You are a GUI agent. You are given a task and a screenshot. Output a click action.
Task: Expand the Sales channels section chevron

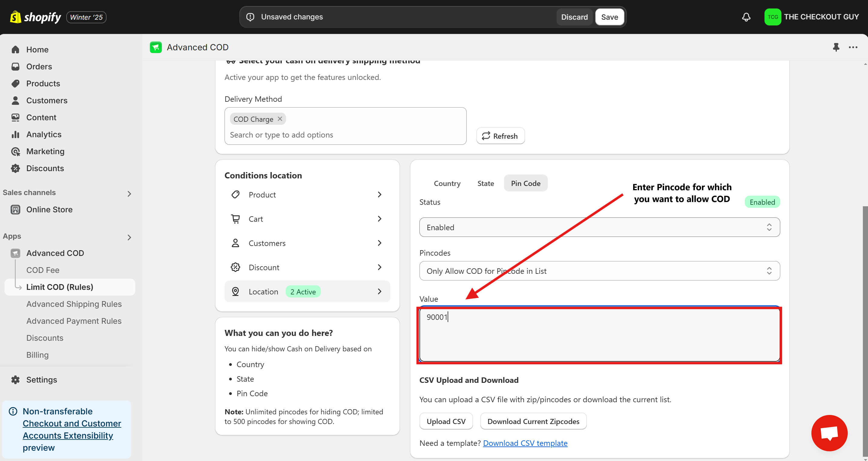click(130, 194)
